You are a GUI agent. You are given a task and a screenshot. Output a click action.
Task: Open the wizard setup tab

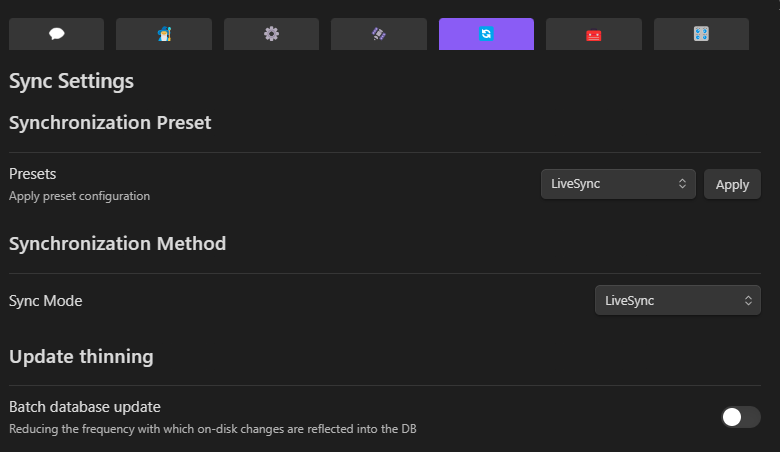[164, 34]
